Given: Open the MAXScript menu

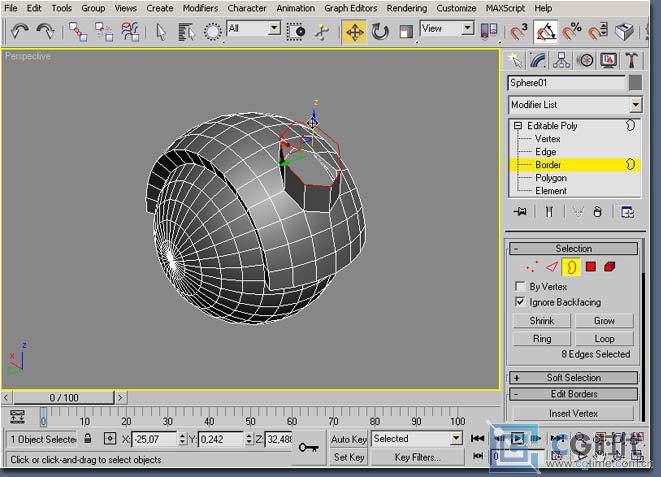Looking at the screenshot, I should point(505,8).
